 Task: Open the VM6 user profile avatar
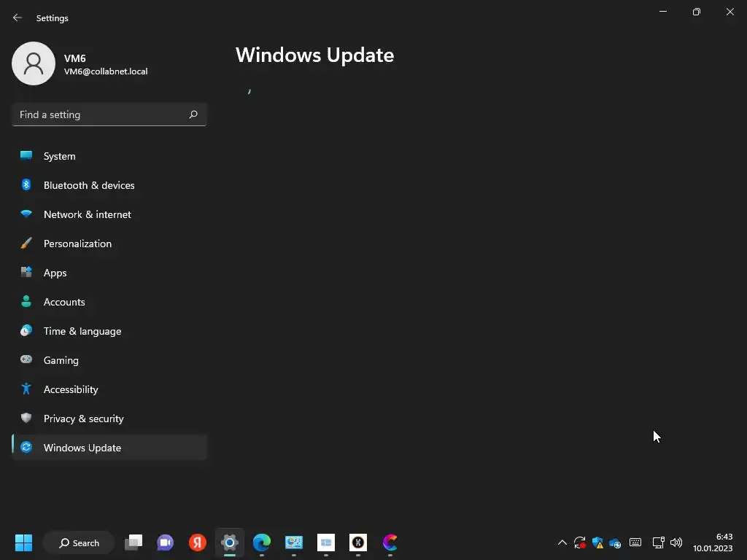(x=34, y=63)
